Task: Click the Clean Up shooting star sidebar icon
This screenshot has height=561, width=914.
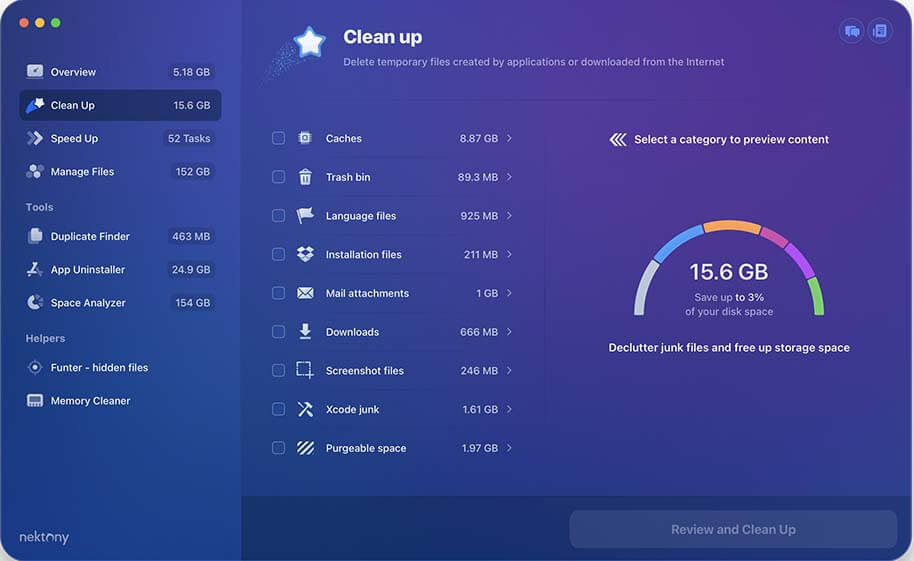Action: [35, 105]
